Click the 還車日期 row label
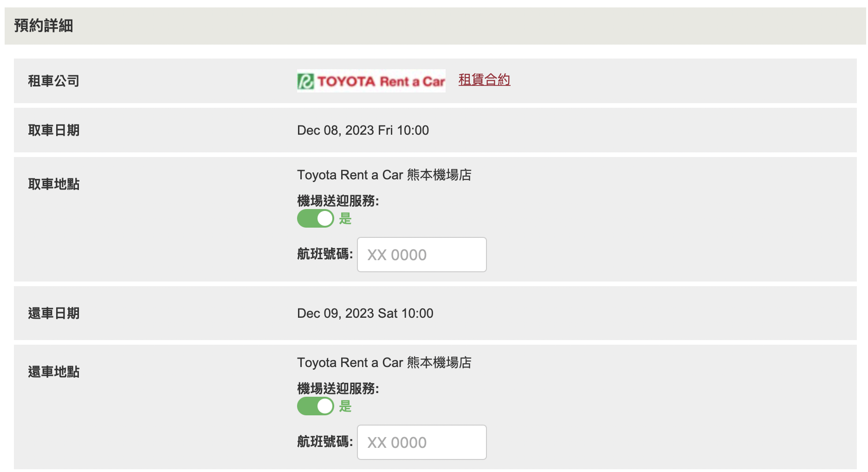Image resolution: width=868 pixels, height=472 pixels. tap(53, 313)
